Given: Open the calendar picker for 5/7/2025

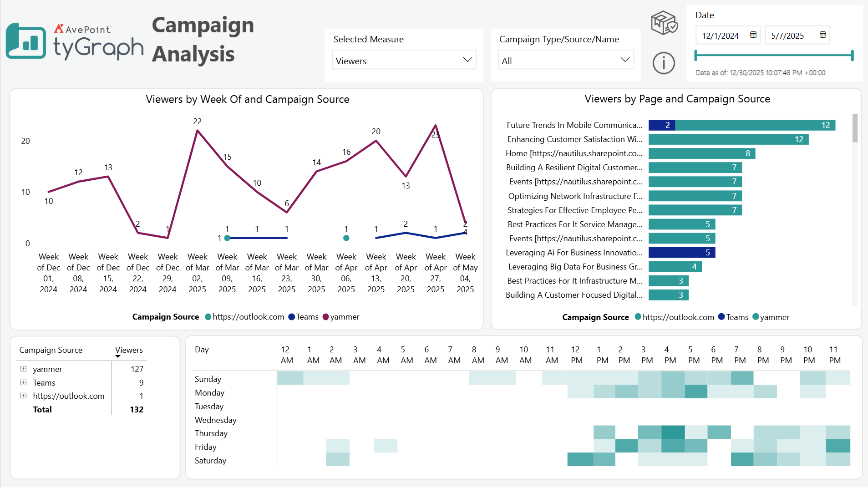Looking at the screenshot, I should pyautogui.click(x=822, y=35).
